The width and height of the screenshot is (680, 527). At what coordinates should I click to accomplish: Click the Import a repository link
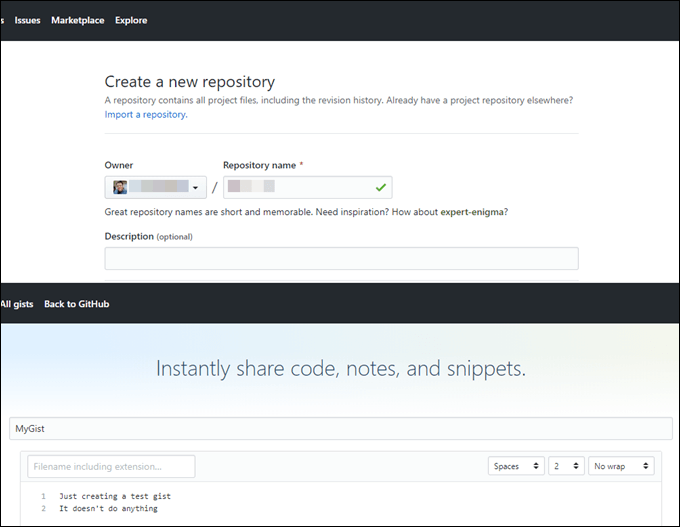pos(146,115)
